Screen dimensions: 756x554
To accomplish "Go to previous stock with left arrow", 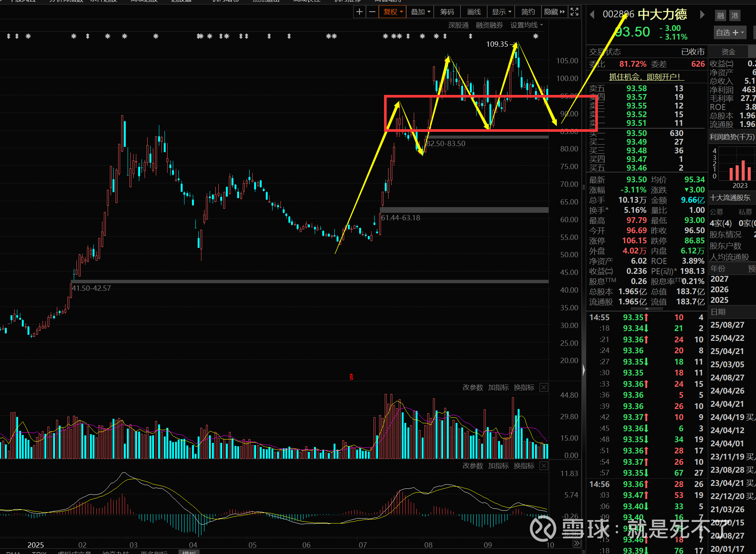I will point(592,15).
